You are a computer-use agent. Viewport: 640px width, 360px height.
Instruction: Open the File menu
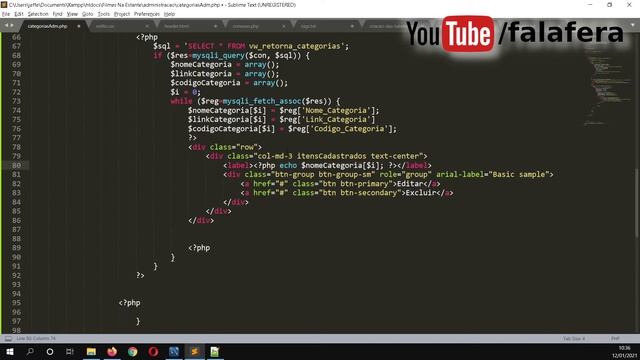[6, 14]
